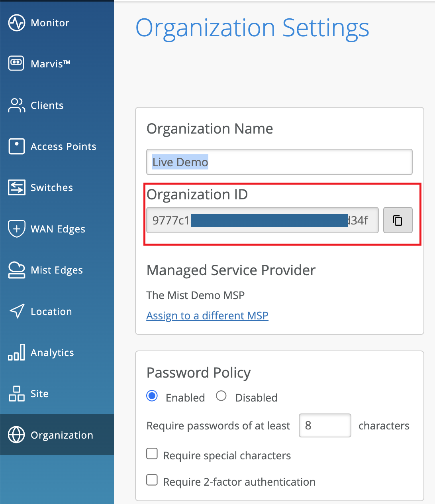435x504 pixels.
Task: Click the minimum password length field
Action: point(325,425)
